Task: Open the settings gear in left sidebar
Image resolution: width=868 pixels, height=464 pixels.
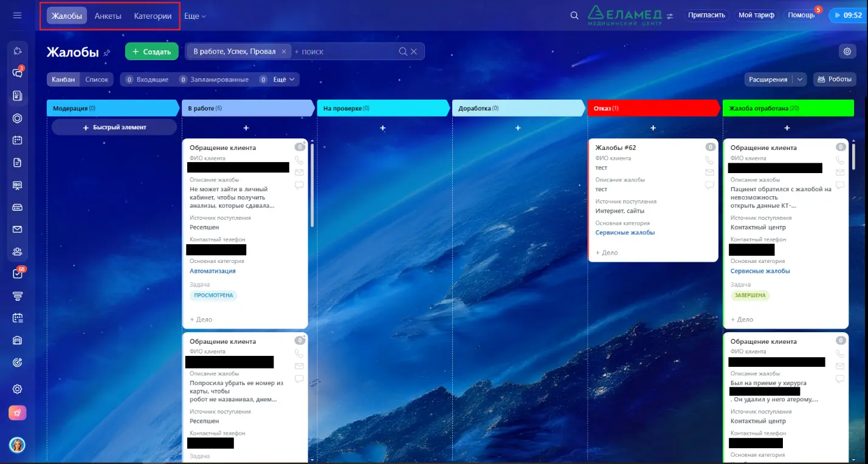Action: (17, 389)
